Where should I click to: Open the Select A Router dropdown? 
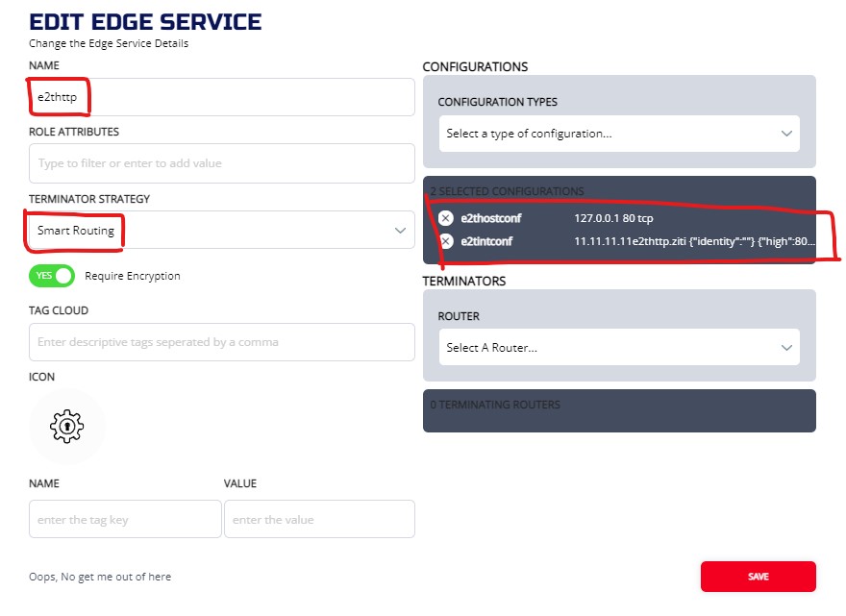tap(619, 348)
